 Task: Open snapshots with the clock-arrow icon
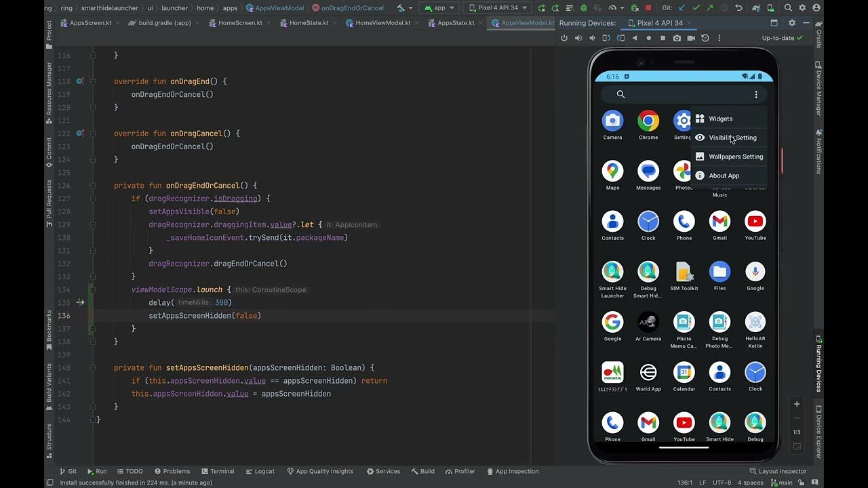click(x=705, y=38)
